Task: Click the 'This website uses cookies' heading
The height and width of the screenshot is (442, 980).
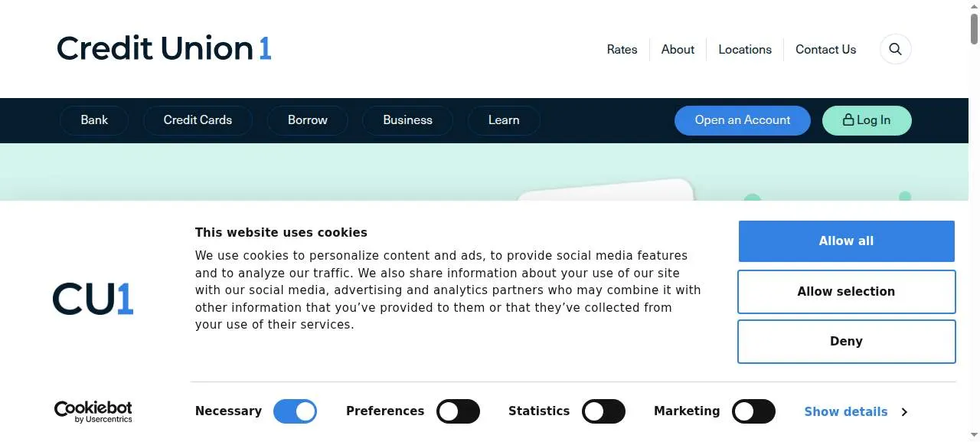Action: click(281, 233)
